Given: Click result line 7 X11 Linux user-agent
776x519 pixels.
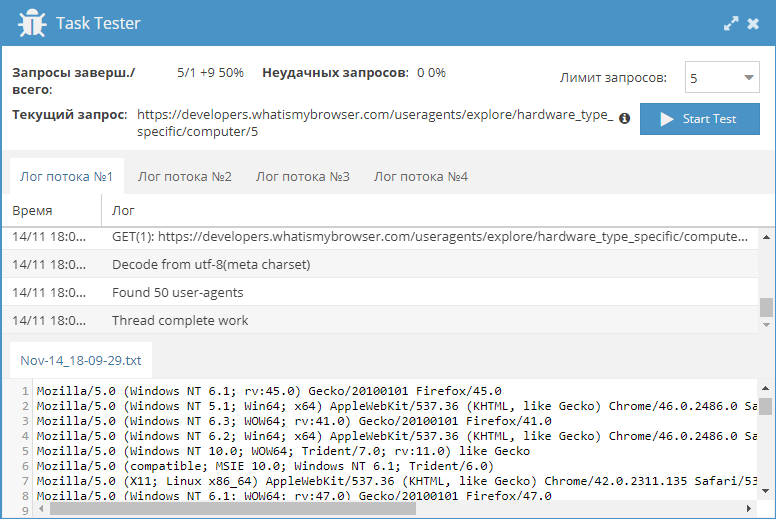Looking at the screenshot, I should pos(396,481).
